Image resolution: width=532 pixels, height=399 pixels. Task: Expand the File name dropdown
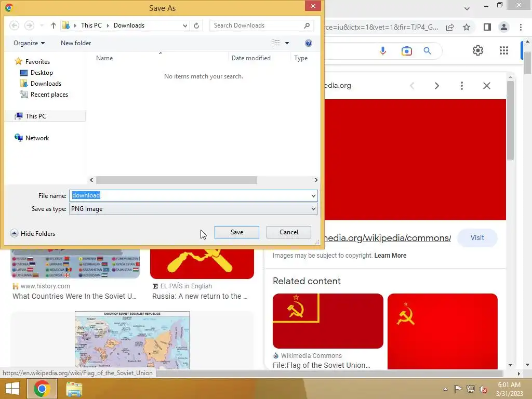pyautogui.click(x=313, y=195)
